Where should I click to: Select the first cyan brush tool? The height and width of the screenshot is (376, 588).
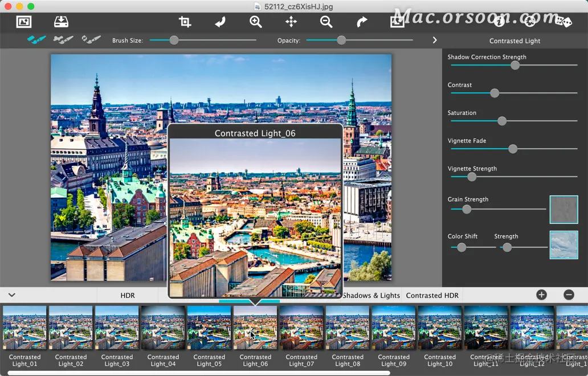(36, 39)
